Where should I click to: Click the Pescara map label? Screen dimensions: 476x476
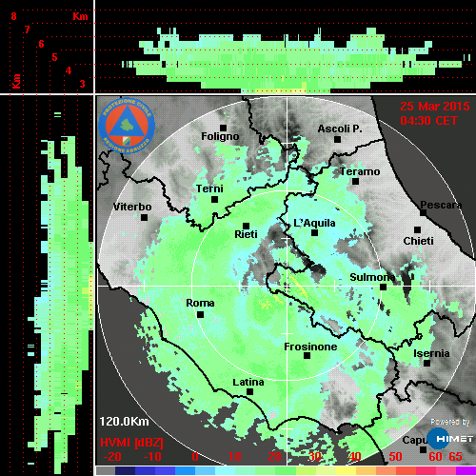(441, 205)
